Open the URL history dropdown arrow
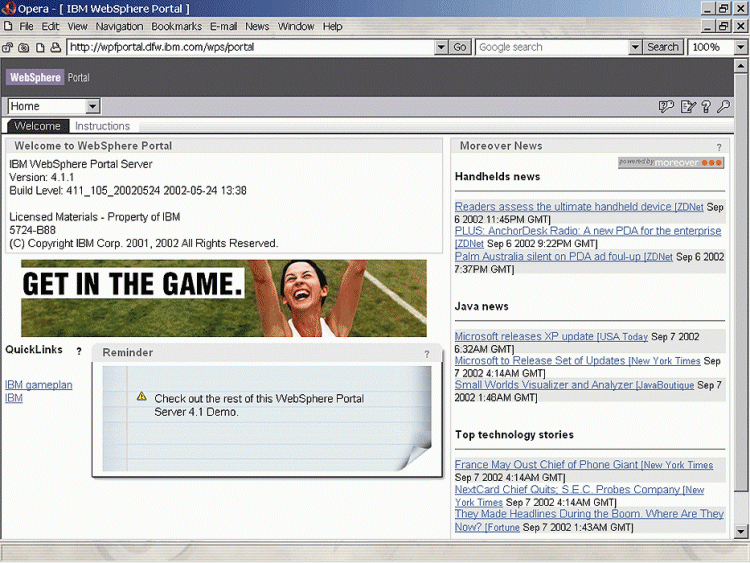This screenshot has height=563, width=750. tap(441, 47)
